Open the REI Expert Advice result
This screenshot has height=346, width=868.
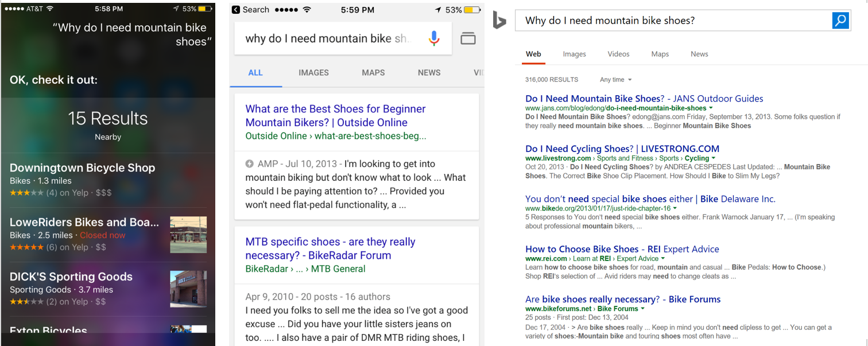(x=622, y=249)
